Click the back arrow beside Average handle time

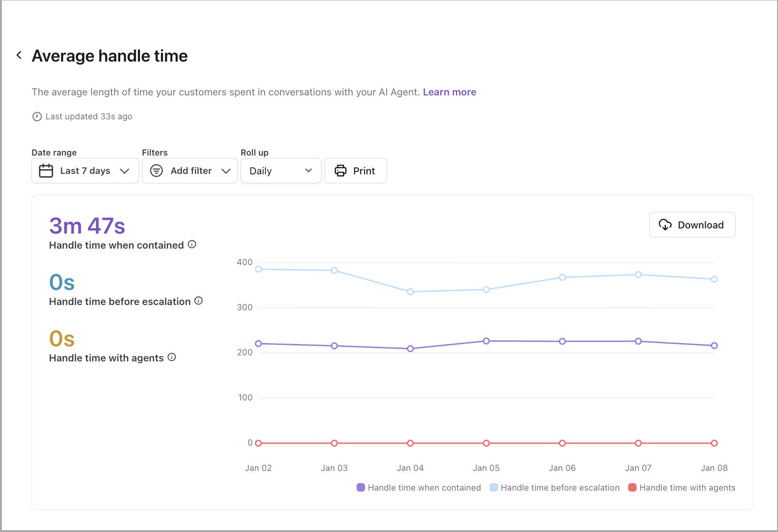(x=19, y=55)
